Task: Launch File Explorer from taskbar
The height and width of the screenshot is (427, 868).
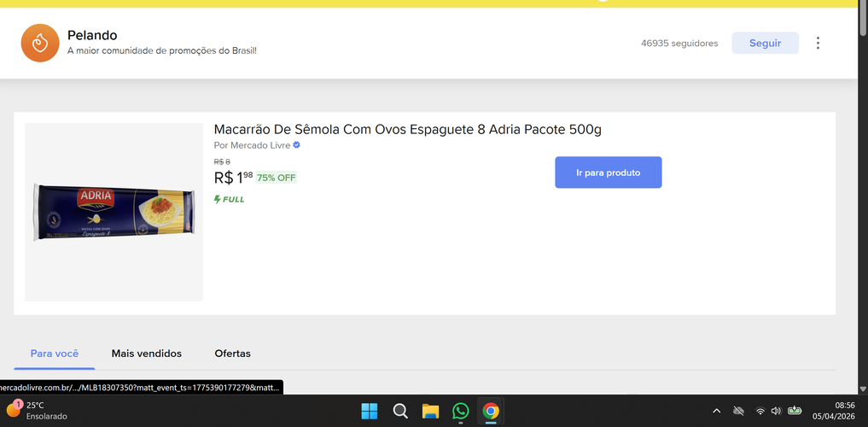Action: (430, 411)
